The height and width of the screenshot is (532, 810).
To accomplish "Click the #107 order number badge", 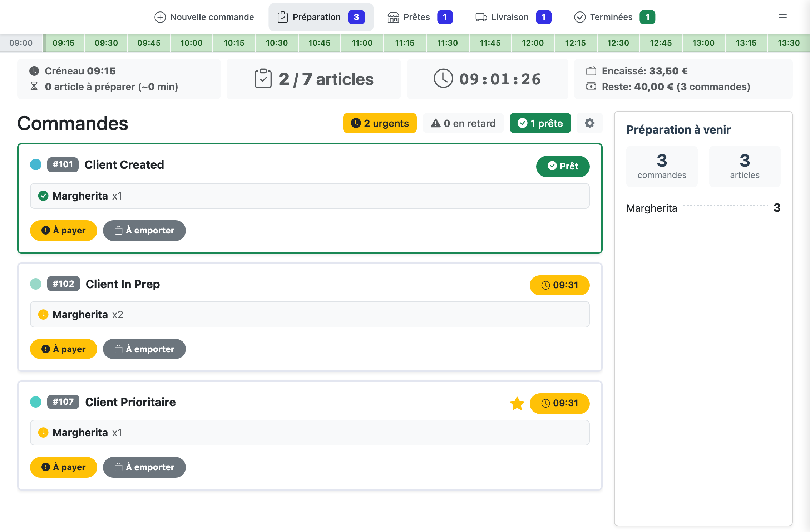I will [x=63, y=402].
